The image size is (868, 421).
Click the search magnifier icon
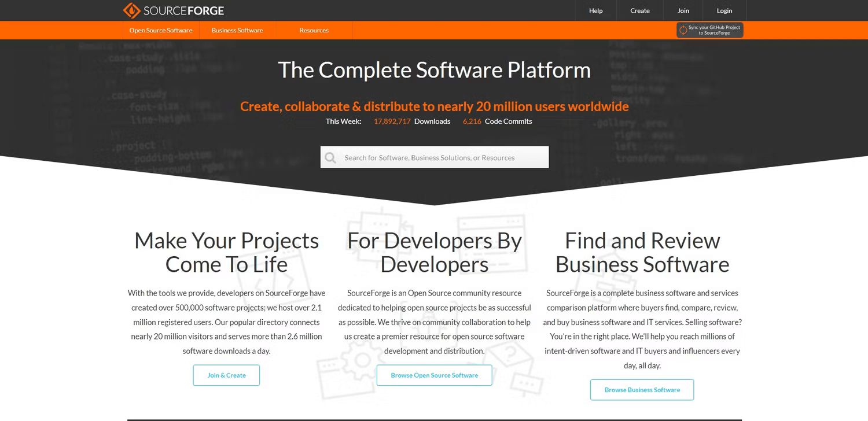pyautogui.click(x=330, y=157)
